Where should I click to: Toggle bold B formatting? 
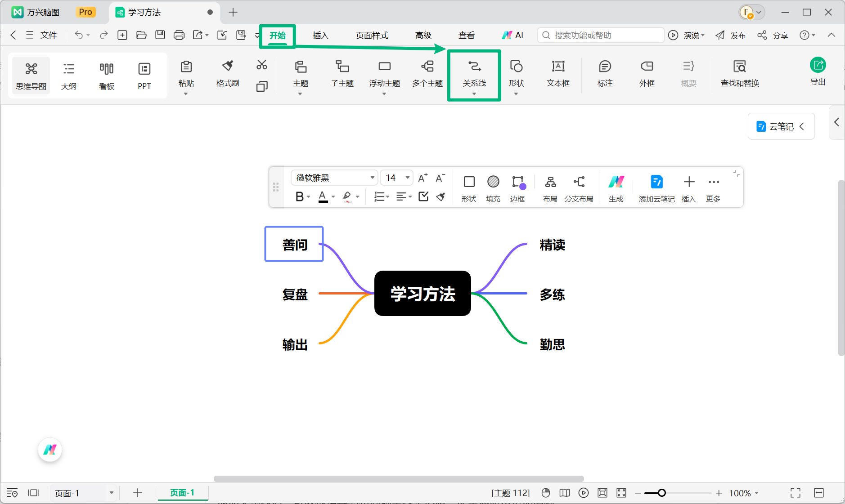click(x=300, y=196)
